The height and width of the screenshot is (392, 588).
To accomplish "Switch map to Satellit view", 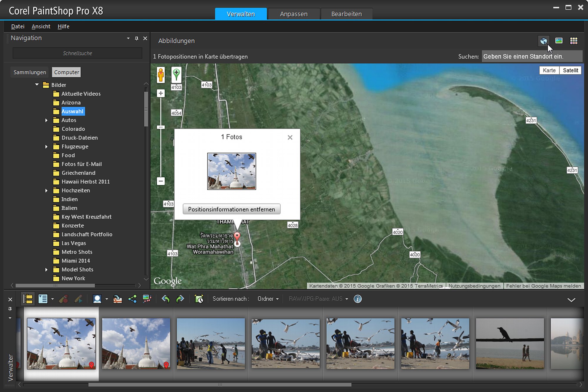I will coord(570,70).
